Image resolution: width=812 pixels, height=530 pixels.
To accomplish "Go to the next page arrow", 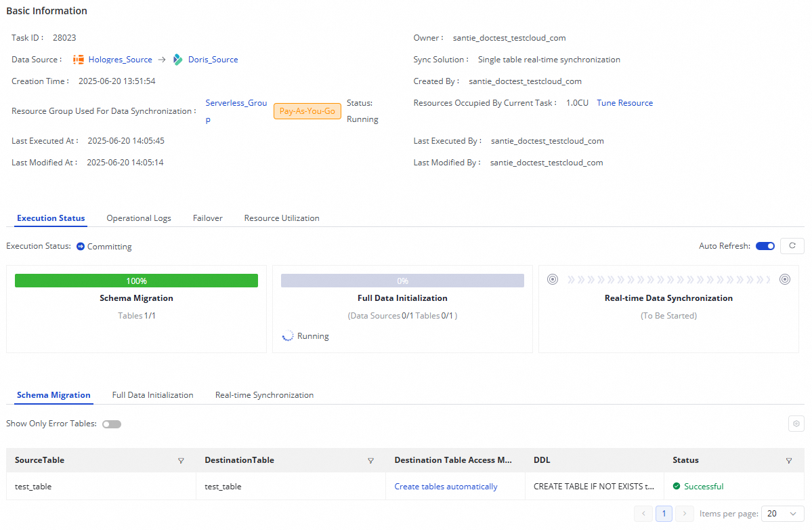I will click(x=685, y=514).
